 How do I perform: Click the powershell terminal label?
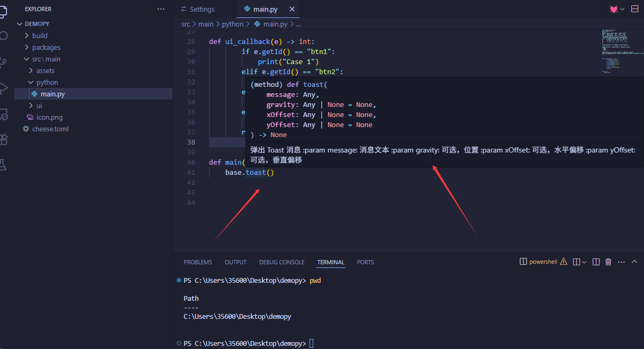point(543,262)
